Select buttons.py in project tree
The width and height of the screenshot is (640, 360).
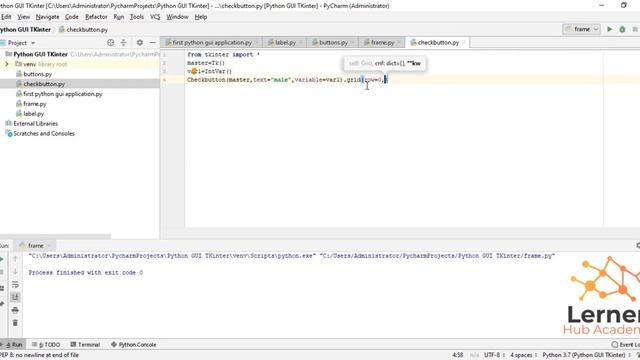[x=37, y=74]
